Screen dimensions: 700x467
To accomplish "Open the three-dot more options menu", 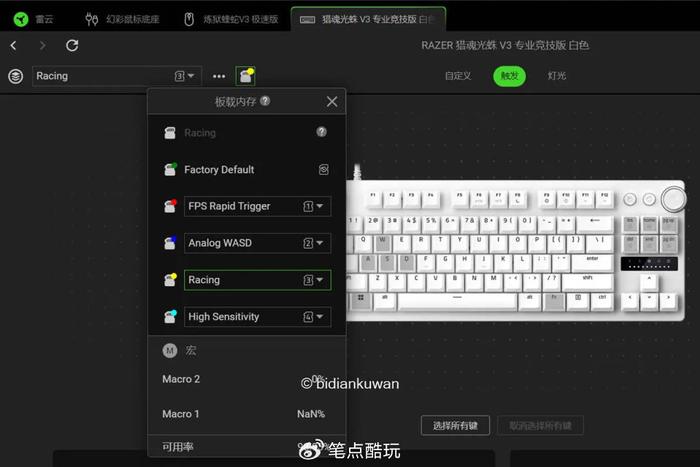I will (x=219, y=76).
